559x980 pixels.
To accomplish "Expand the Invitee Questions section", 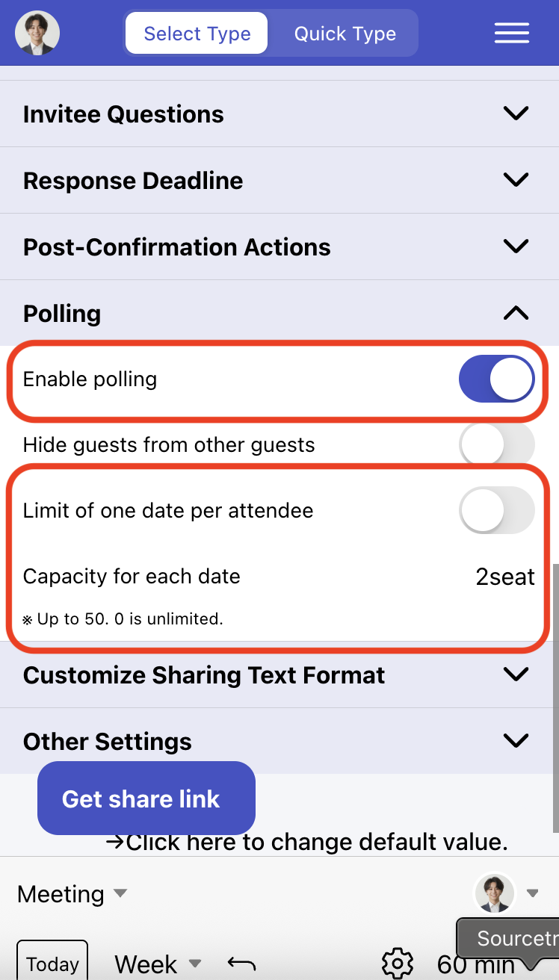I will coord(515,114).
